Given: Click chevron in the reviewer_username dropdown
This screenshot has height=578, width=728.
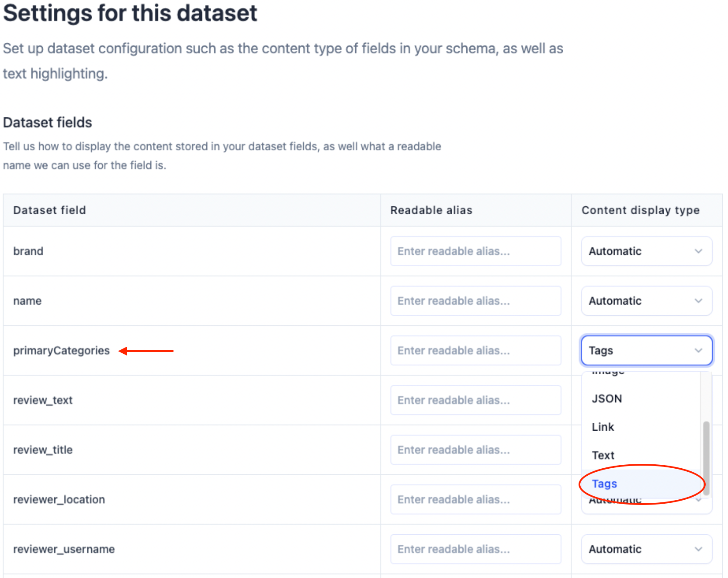Looking at the screenshot, I should (698, 549).
